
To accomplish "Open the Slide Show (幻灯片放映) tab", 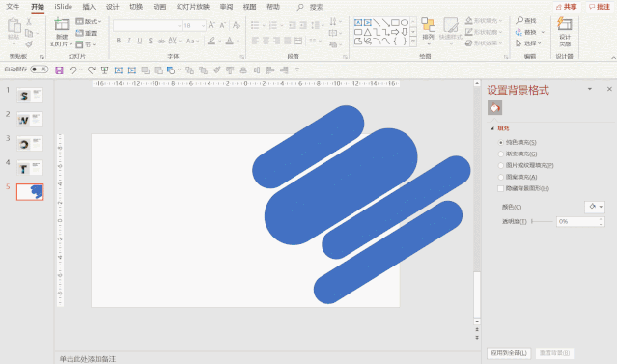I will (193, 7).
